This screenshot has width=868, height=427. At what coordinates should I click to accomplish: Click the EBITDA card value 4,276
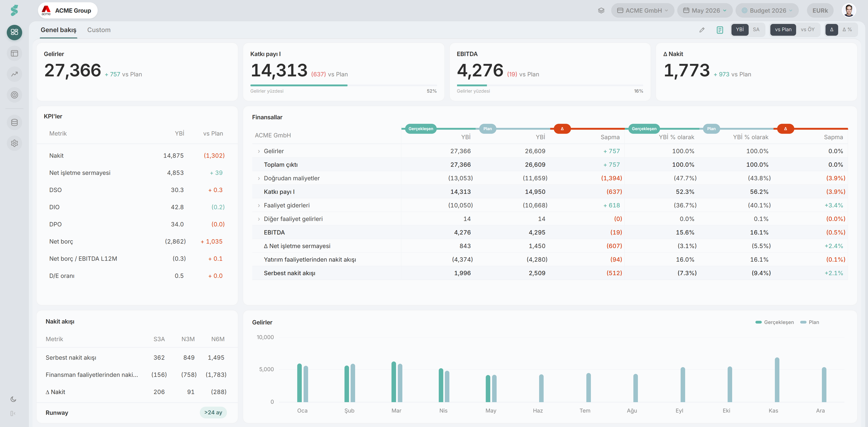coord(480,70)
